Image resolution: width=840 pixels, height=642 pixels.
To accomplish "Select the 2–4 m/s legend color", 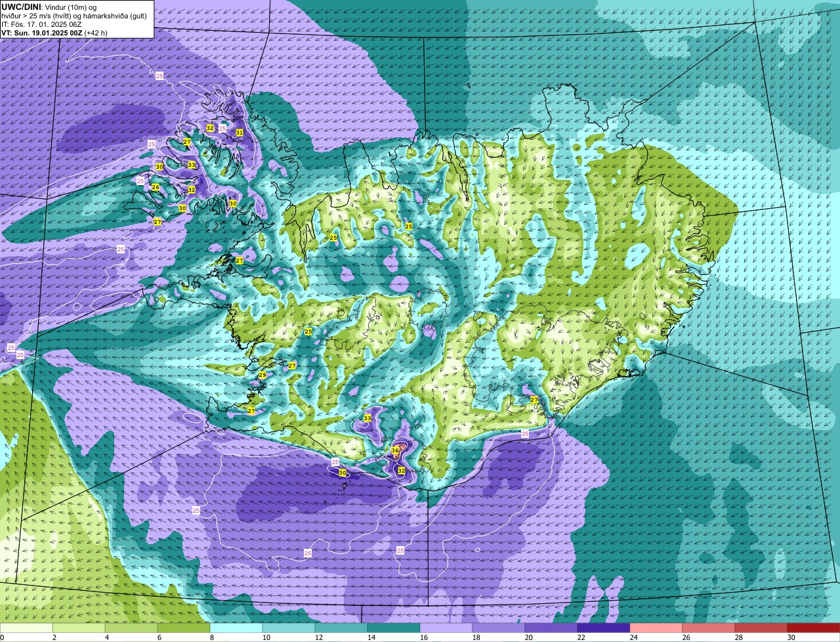I will 79,628.
